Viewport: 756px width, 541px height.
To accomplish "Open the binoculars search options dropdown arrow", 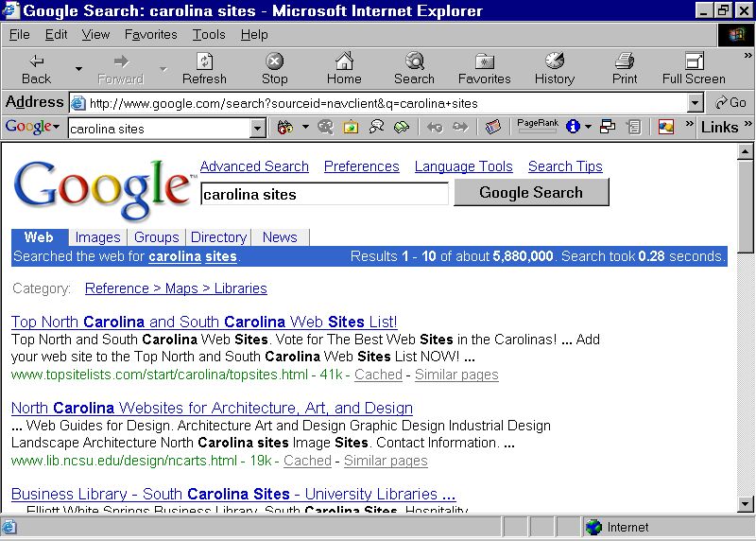I will click(x=305, y=127).
